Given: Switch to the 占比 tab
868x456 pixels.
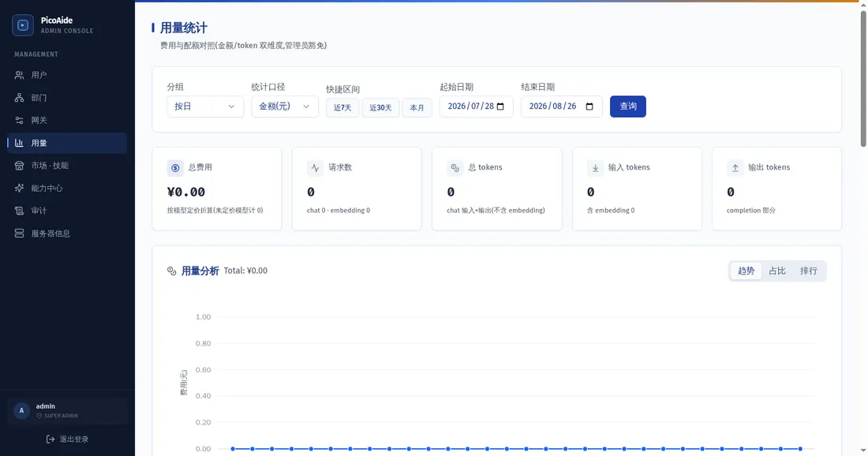Looking at the screenshot, I should [x=777, y=271].
